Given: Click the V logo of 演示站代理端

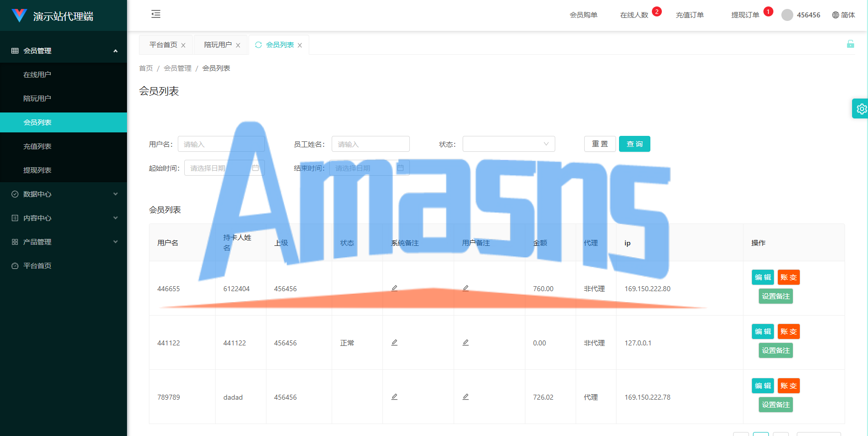Looking at the screenshot, I should click(19, 15).
